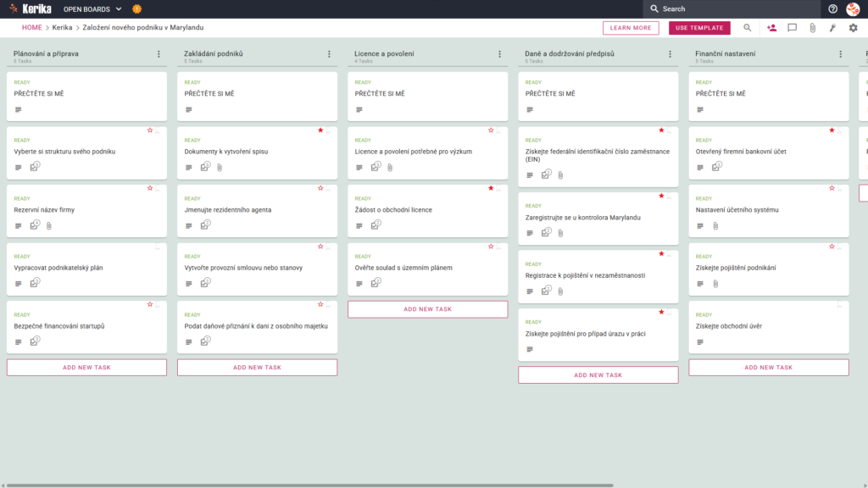Open attachment icon on Dokumenty k vytvoření spisu card
Image resolution: width=868 pixels, height=488 pixels.
tap(220, 168)
